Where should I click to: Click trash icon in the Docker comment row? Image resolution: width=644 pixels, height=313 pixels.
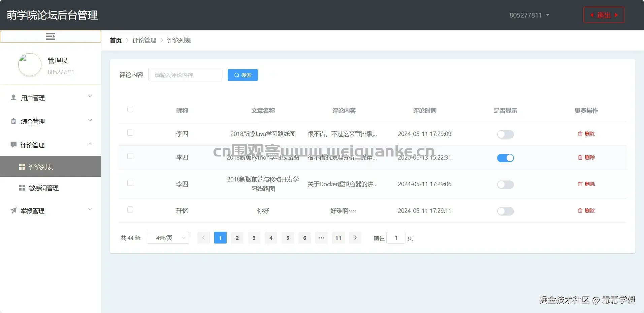[x=580, y=184]
